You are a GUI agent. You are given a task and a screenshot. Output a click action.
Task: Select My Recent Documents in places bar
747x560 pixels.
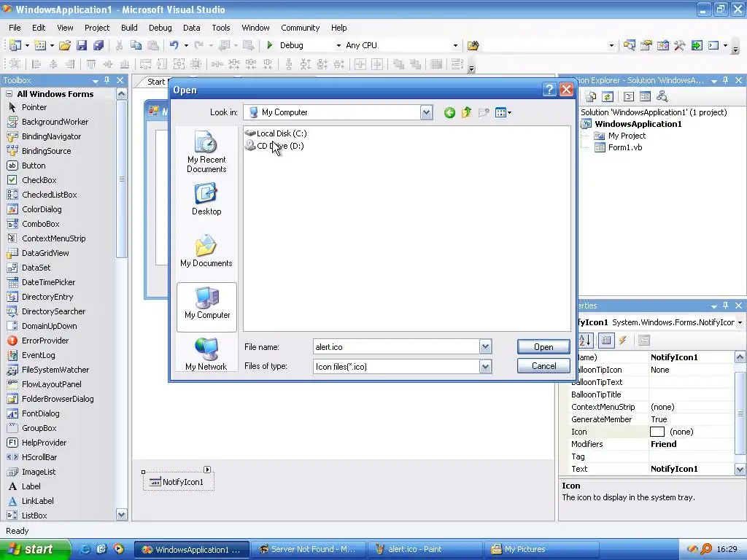[x=206, y=152]
